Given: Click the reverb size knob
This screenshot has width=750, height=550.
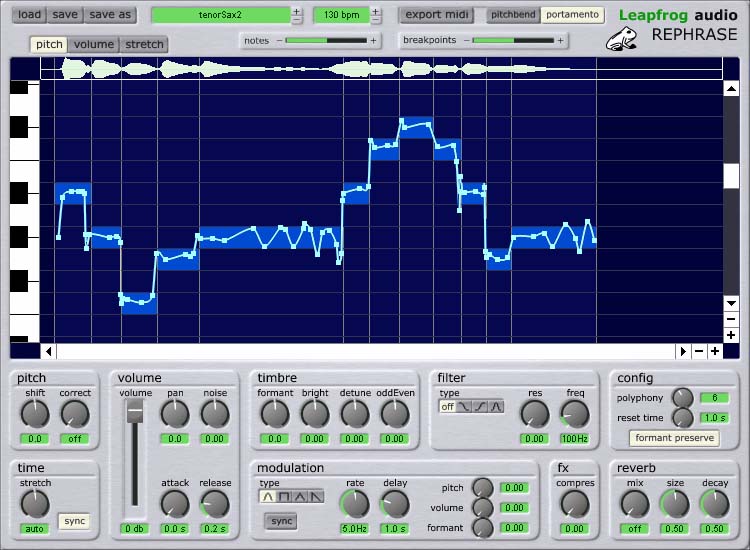Looking at the screenshot, I should coord(675,504).
